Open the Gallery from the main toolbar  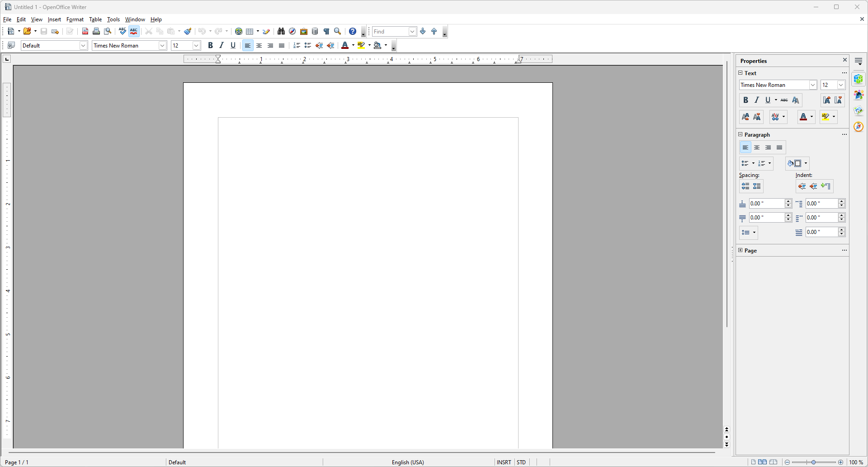tap(303, 31)
